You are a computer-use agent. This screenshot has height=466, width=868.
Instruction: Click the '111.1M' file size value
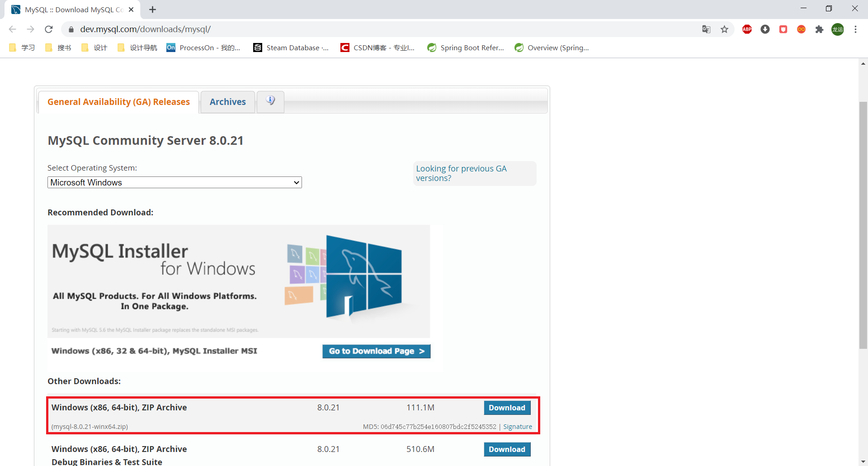[x=420, y=408]
